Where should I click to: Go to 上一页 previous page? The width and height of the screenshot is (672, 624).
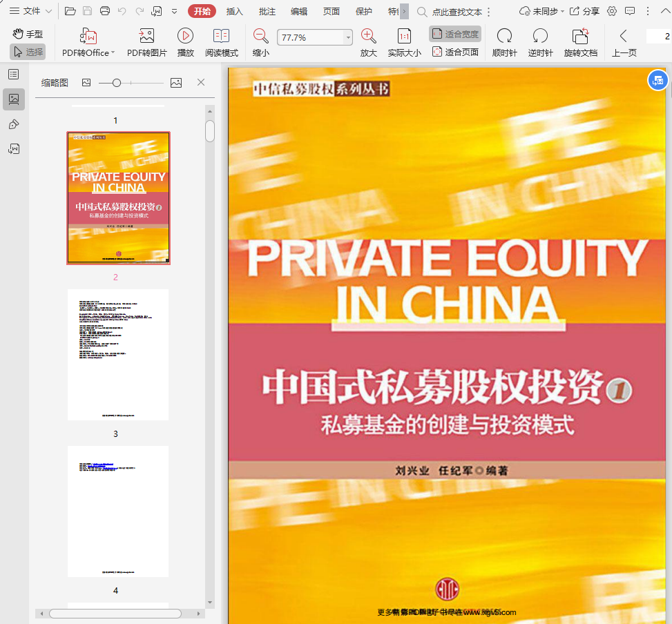[624, 42]
